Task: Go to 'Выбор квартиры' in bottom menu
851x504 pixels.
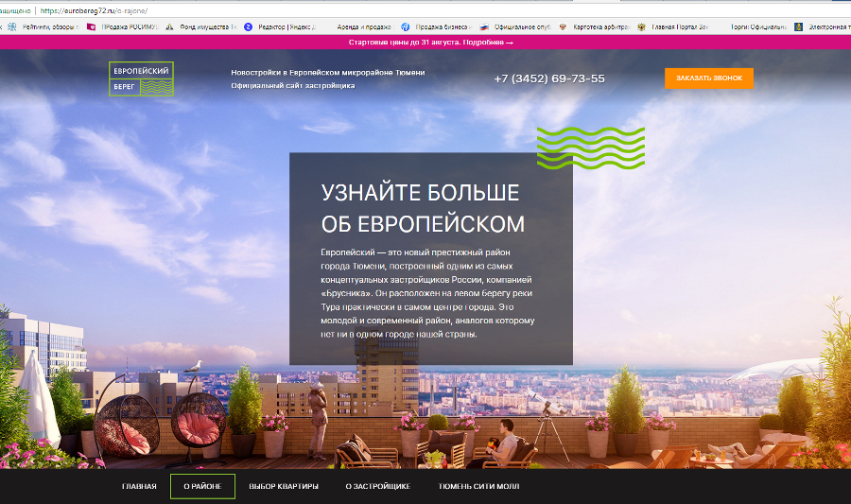Action: coord(284,486)
